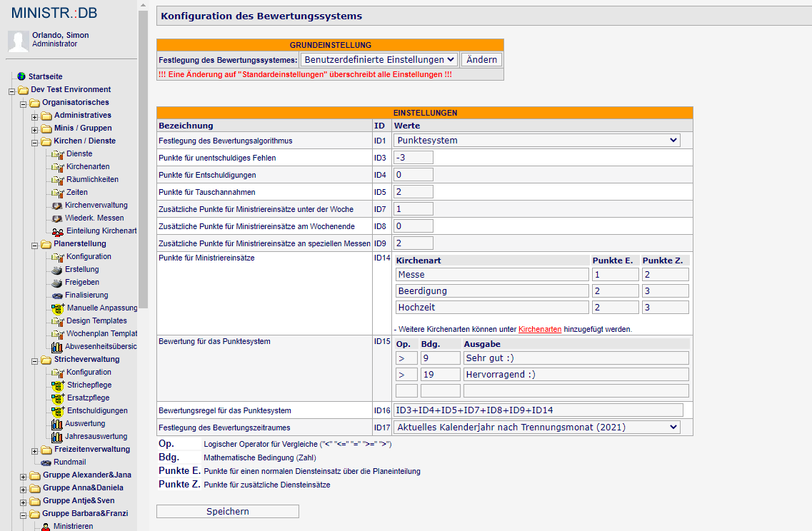Screen dimensions: 812x531
Task: Click the yellow Ersatzpflege icon
Action: pyautogui.click(x=57, y=398)
